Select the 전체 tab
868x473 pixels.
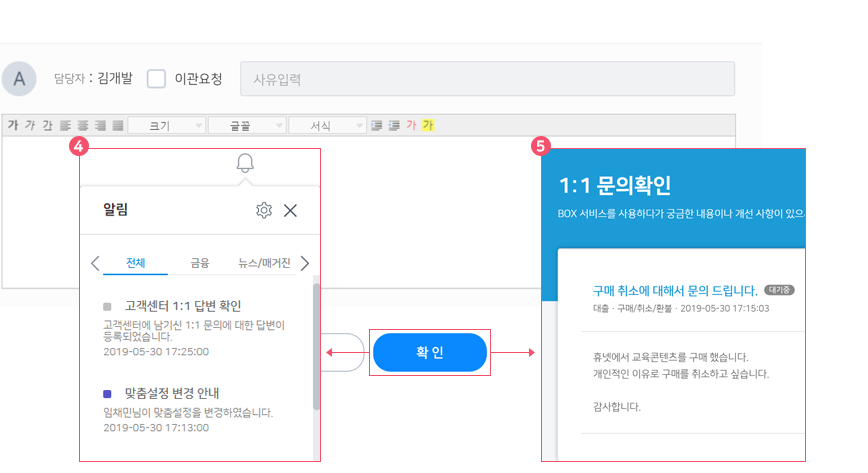(x=136, y=263)
